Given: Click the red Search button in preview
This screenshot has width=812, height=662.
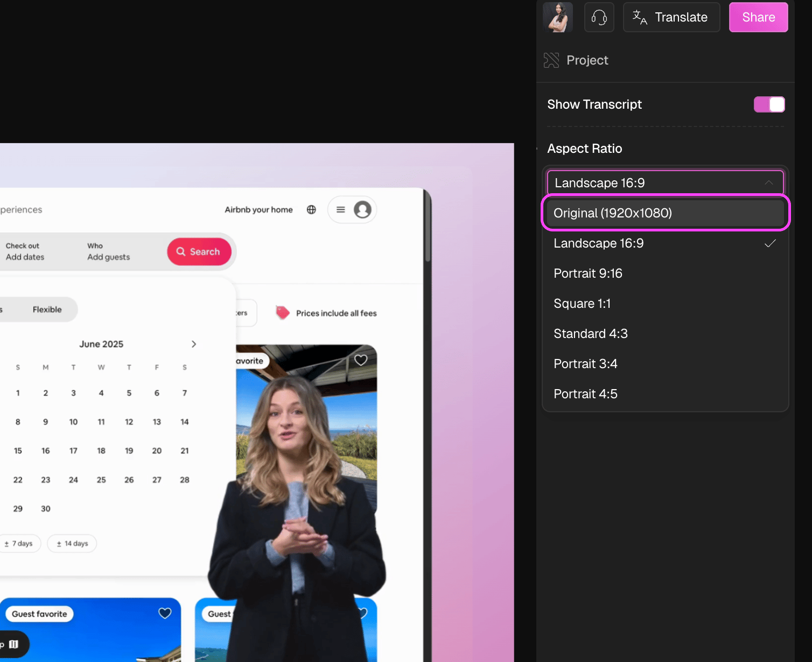Looking at the screenshot, I should point(199,252).
